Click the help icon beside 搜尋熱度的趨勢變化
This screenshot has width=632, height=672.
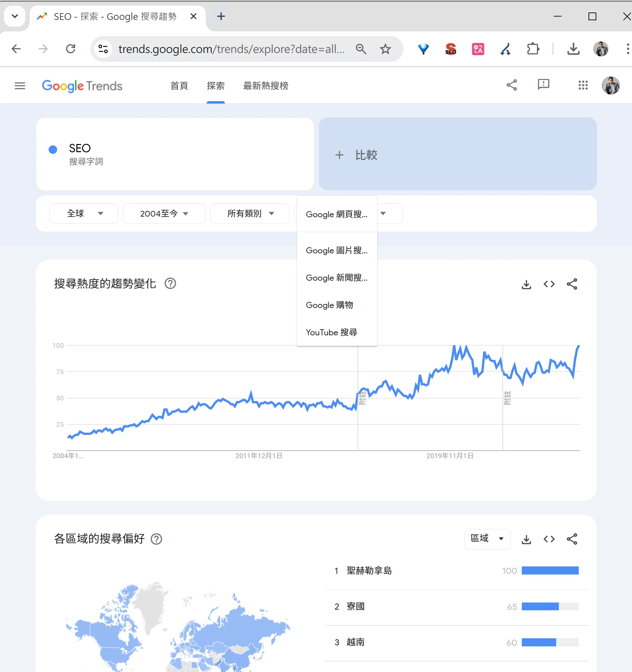pyautogui.click(x=170, y=284)
